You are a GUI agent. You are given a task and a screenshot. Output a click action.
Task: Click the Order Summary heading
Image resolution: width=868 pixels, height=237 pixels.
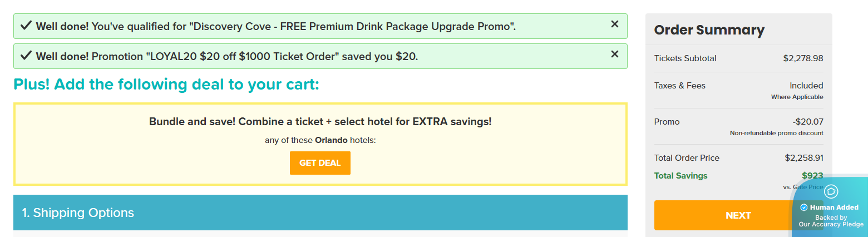[x=709, y=30]
